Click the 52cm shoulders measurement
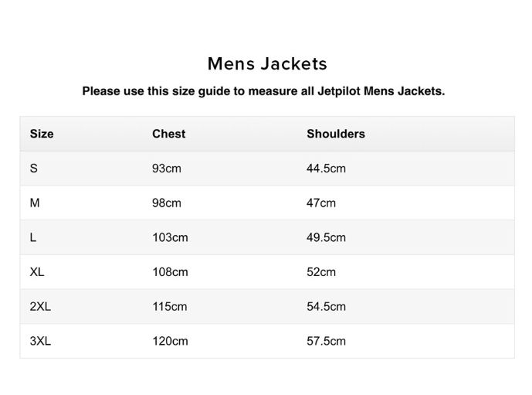Screen dimensions: 532x395 click(321, 272)
